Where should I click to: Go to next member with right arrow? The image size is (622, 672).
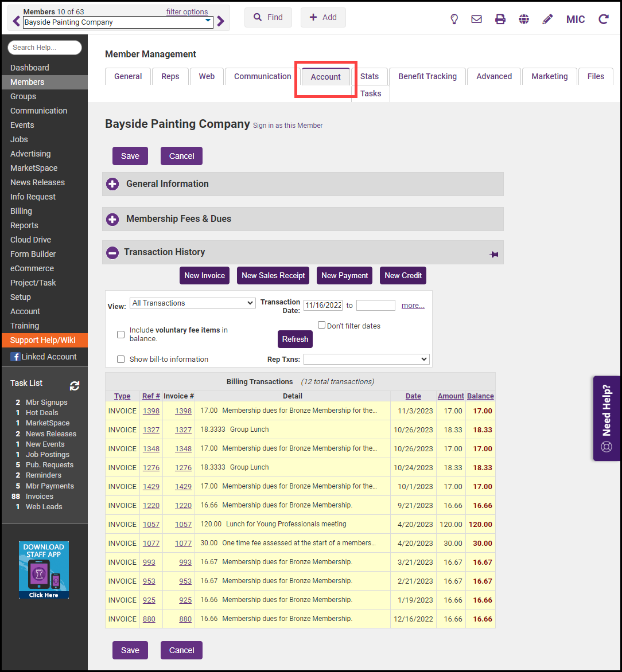[x=221, y=22]
